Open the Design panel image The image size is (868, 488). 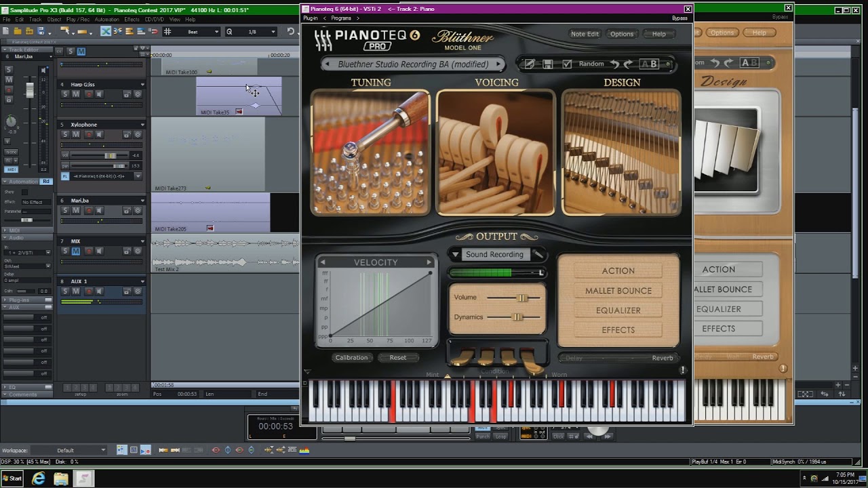click(621, 152)
